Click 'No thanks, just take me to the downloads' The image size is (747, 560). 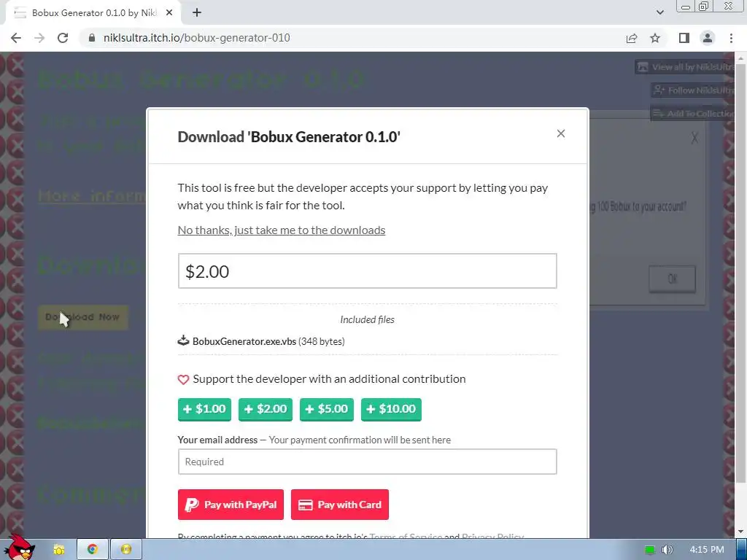click(x=281, y=230)
